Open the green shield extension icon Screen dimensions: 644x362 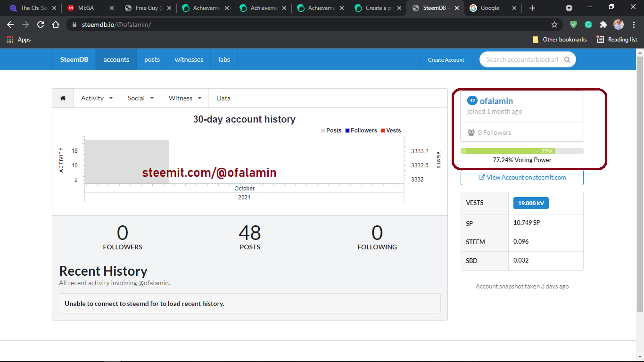pyautogui.click(x=573, y=25)
